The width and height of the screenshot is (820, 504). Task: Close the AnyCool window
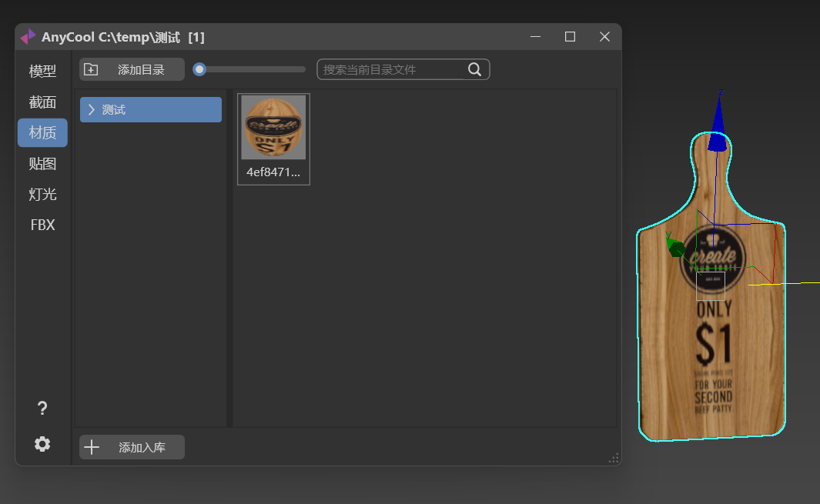coord(604,37)
